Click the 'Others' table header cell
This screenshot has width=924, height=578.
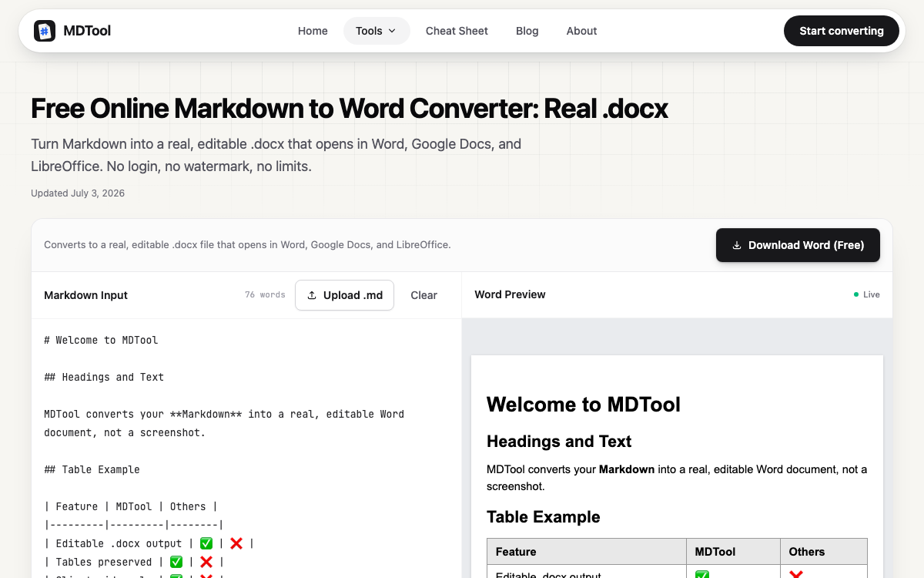[x=824, y=552]
